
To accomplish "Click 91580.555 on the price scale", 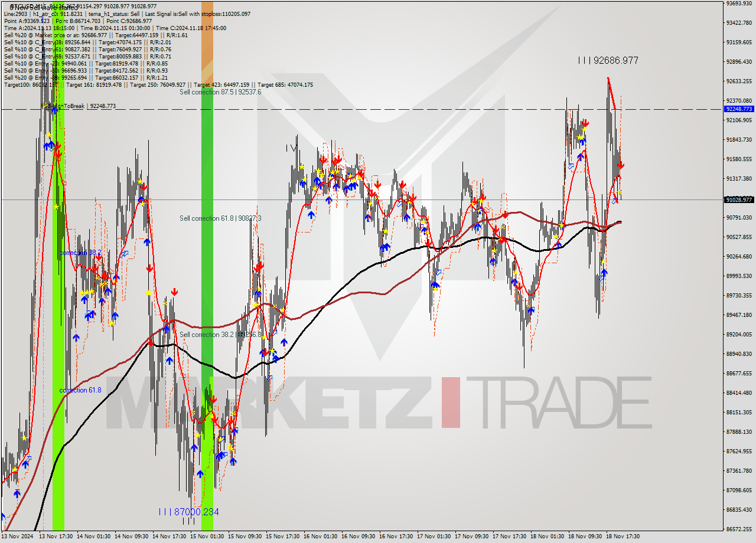I will pyautogui.click(x=739, y=159).
